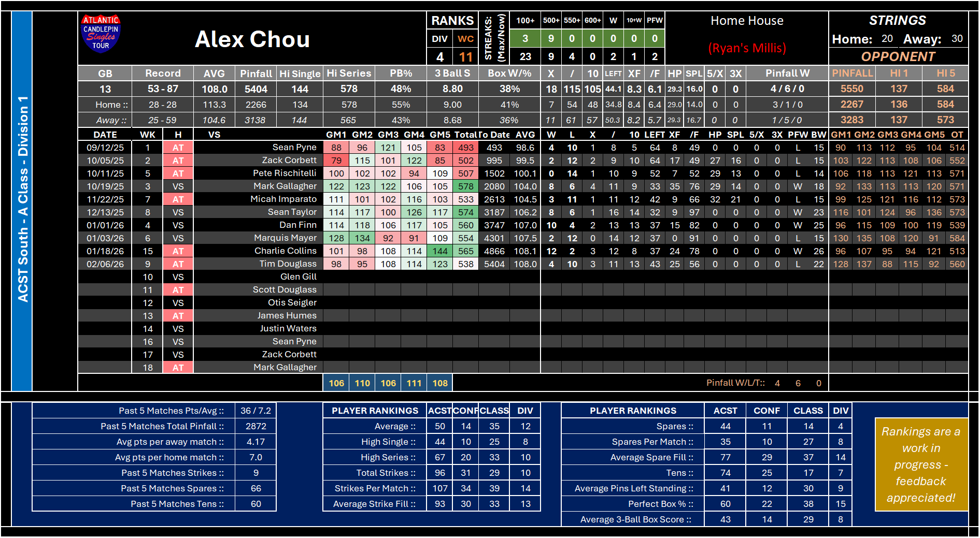
Task: Select the orange WC rank header
Action: point(465,39)
